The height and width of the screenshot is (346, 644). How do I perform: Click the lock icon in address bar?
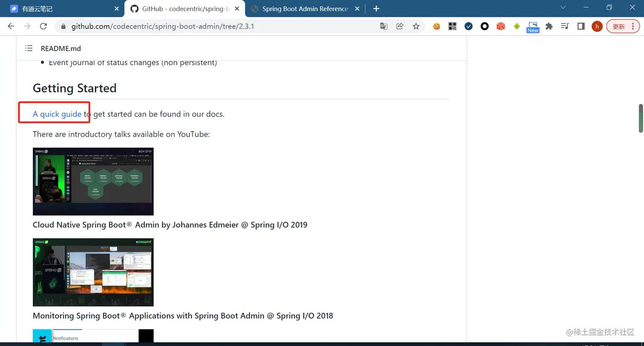click(x=64, y=26)
